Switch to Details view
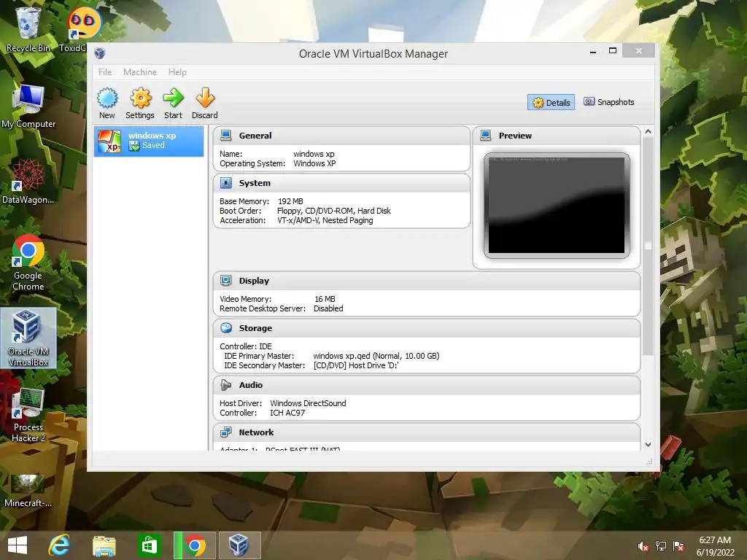Screen dimensions: 747x560 (x=551, y=102)
